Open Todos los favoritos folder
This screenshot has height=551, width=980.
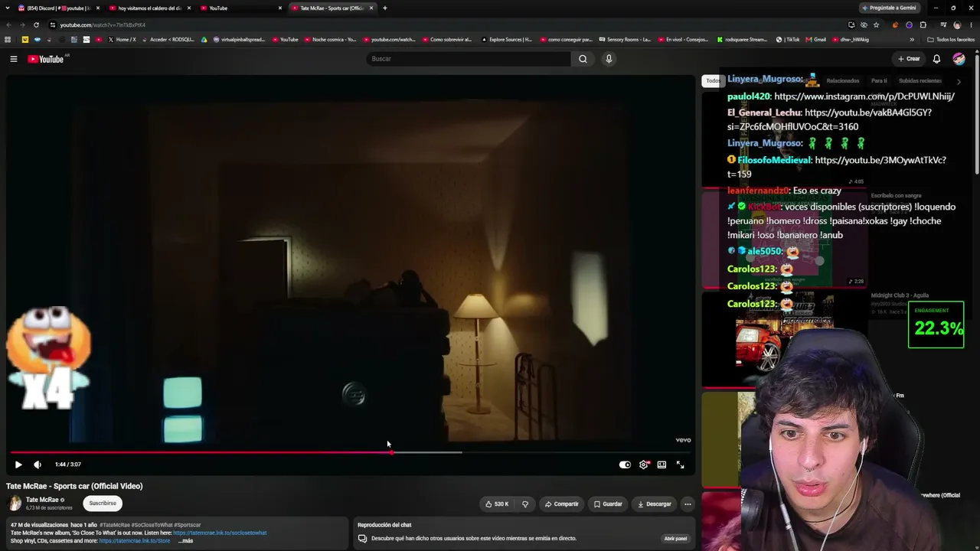click(951, 39)
